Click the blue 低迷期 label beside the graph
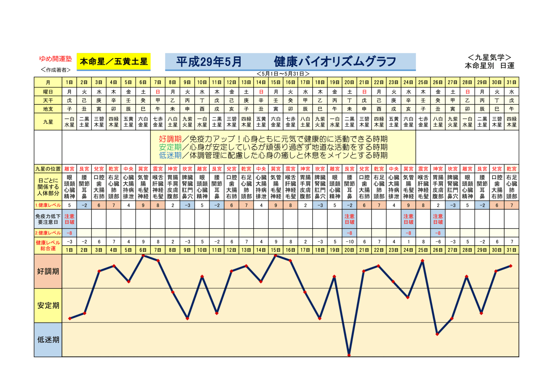 point(48,340)
